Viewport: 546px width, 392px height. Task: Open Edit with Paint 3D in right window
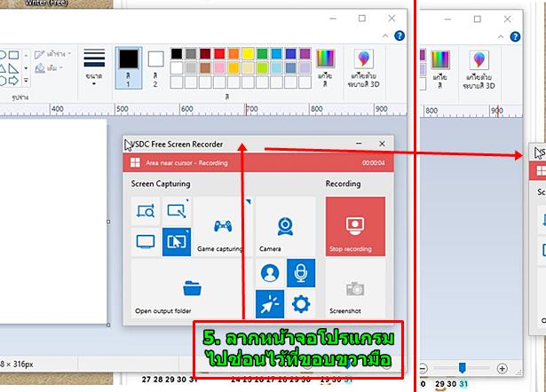click(479, 69)
